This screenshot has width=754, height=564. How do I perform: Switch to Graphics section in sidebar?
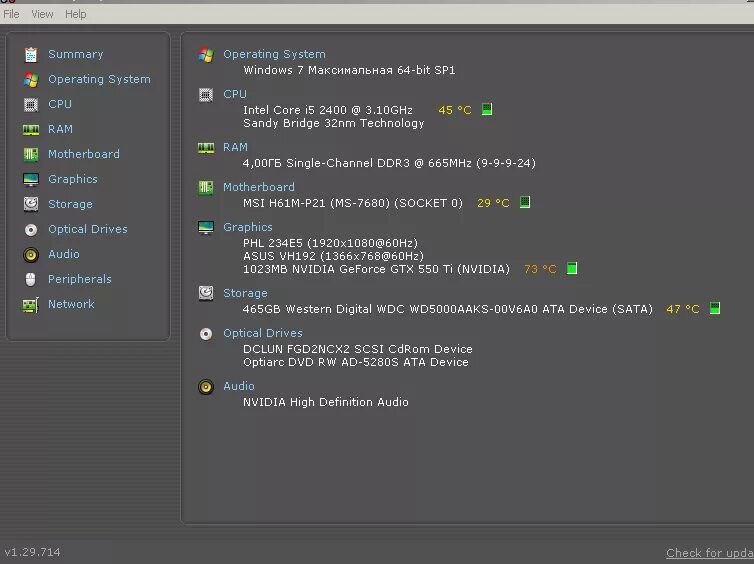click(73, 179)
